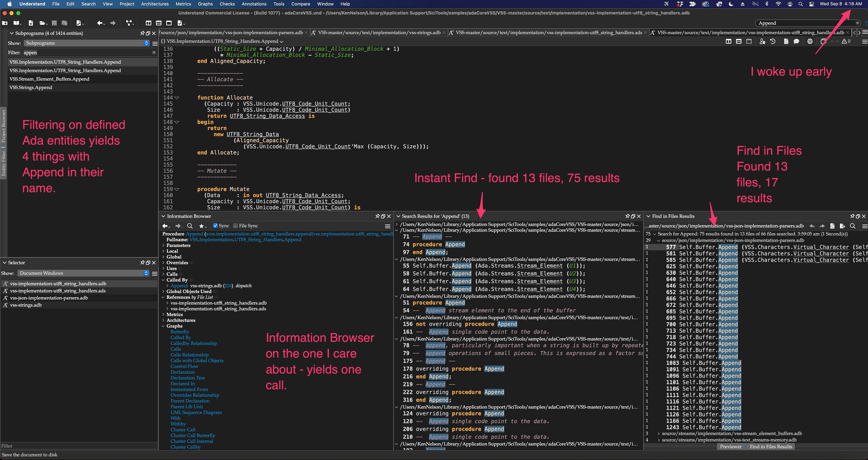868x460 pixels.
Task: Open the Butterfly graph link
Action: (x=180, y=332)
